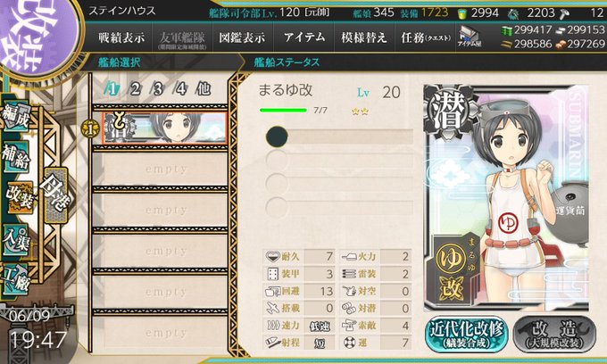Switch to fleet 4 tab
607x364 pixels.
(180, 89)
